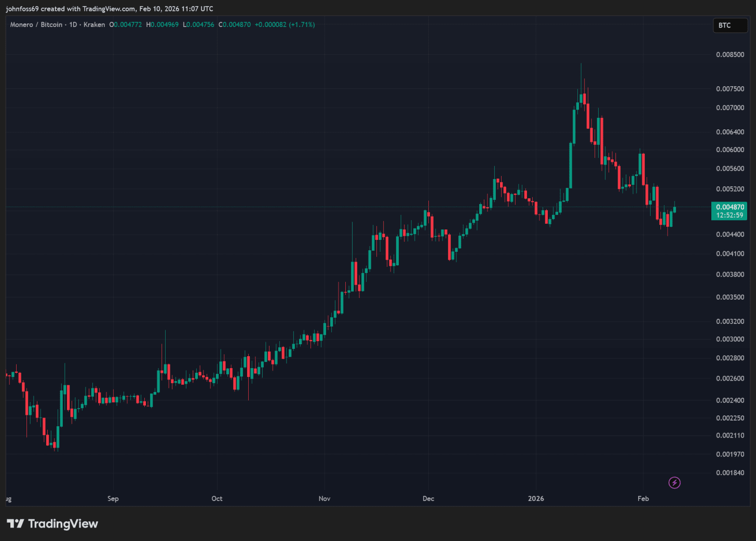Image resolution: width=756 pixels, height=541 pixels.
Task: Click the 0.002250 price axis label
Action: pyautogui.click(x=730, y=418)
